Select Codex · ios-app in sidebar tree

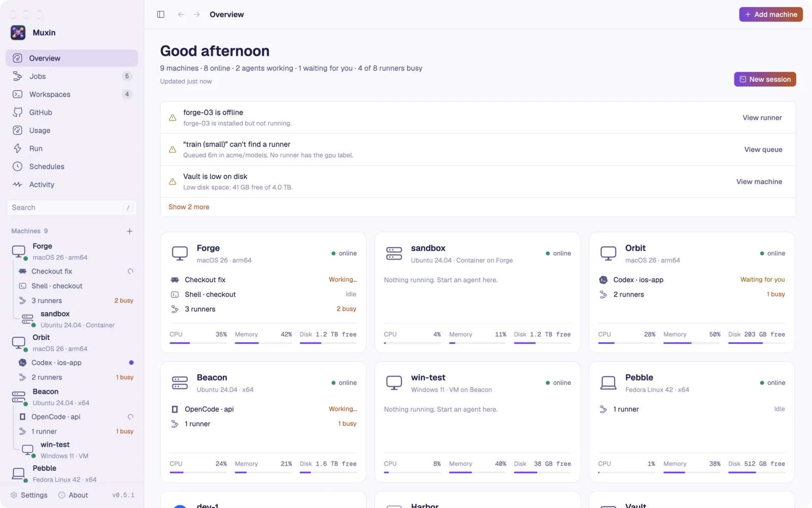pyautogui.click(x=76, y=363)
